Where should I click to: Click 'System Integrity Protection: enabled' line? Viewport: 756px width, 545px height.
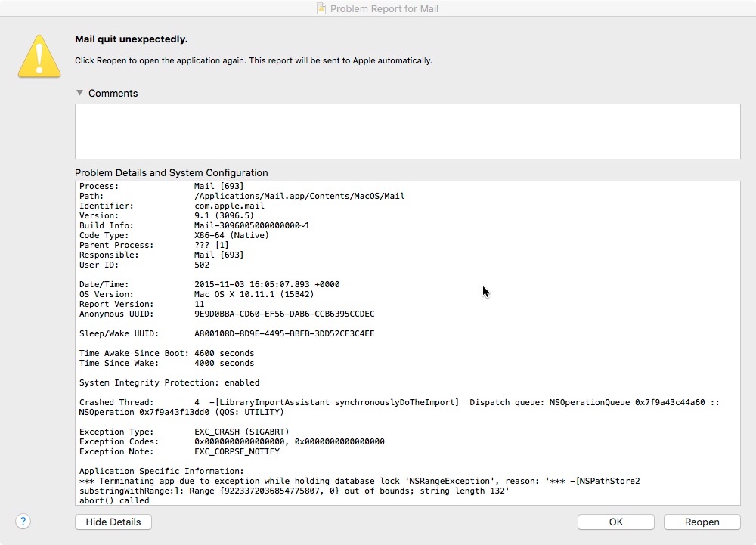(169, 382)
